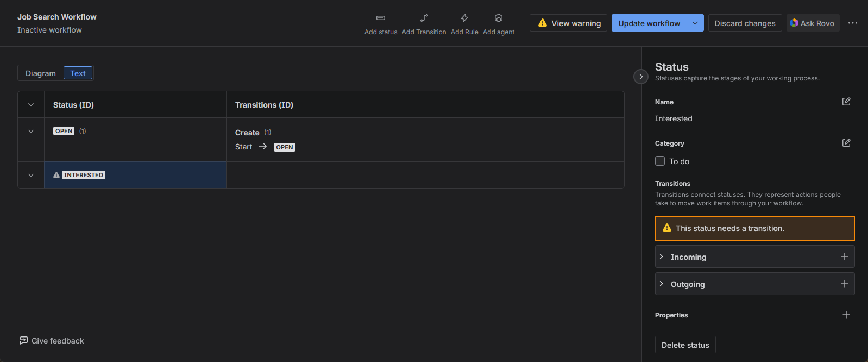Edit the Category with pencil icon
This screenshot has width=868, height=362.
tap(846, 143)
